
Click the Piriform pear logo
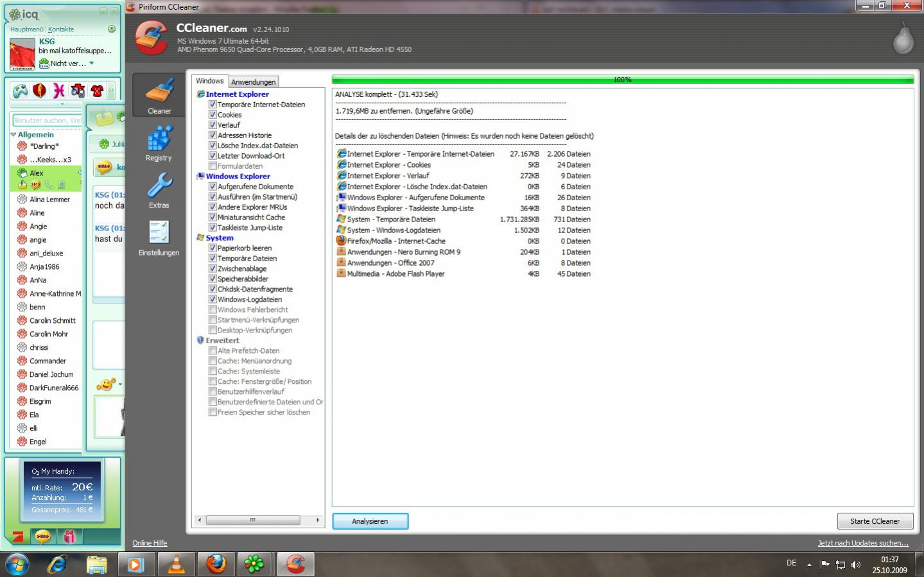pyautogui.click(x=903, y=39)
